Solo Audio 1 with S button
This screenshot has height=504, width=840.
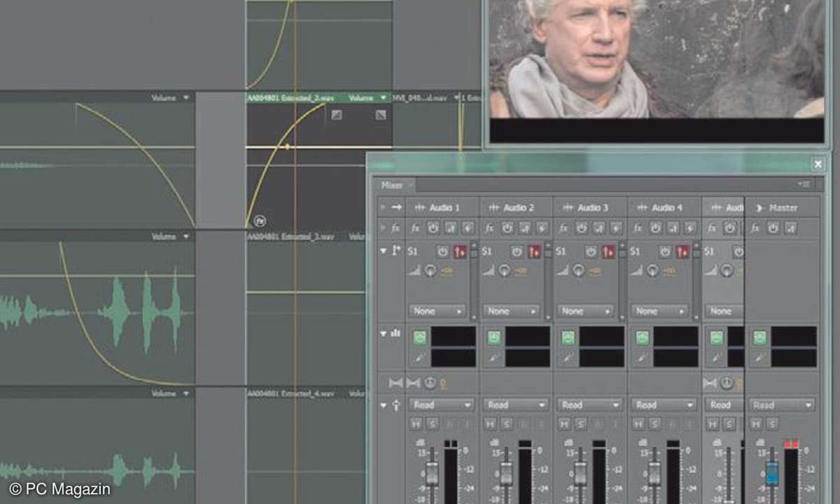point(432,424)
